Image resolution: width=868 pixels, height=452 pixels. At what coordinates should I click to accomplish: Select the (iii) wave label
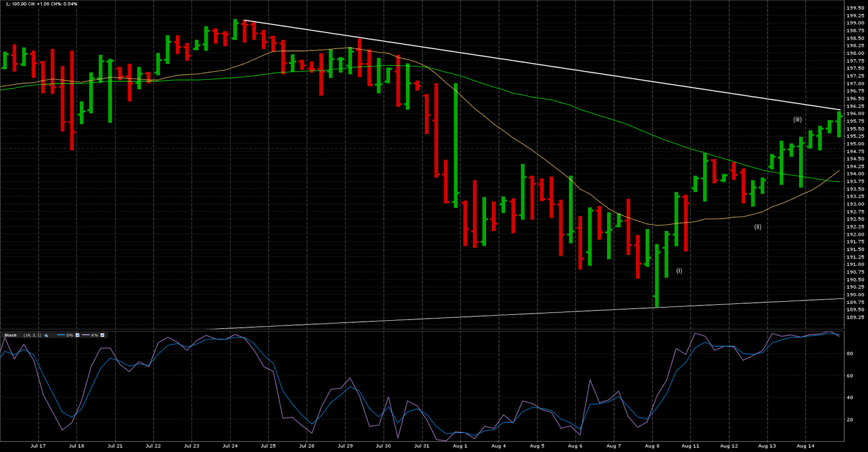797,119
